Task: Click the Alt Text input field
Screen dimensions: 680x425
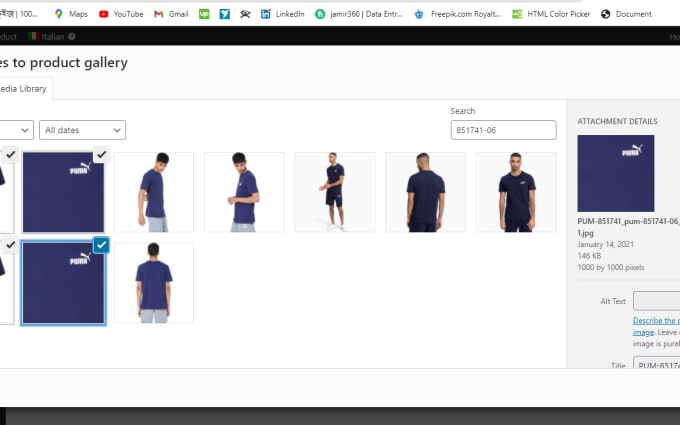Action: pyautogui.click(x=657, y=301)
